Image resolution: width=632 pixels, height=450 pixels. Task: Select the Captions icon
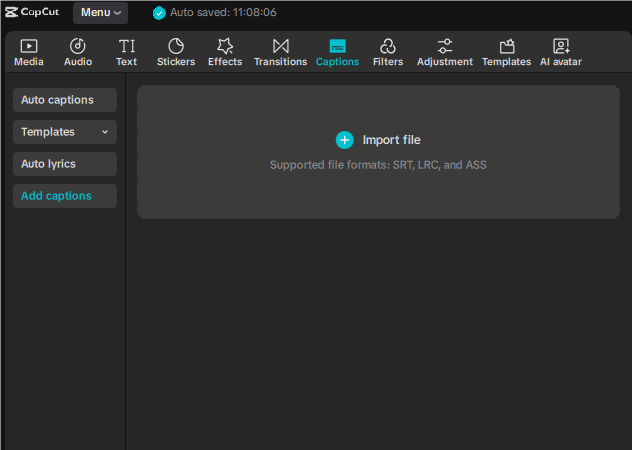tap(337, 46)
